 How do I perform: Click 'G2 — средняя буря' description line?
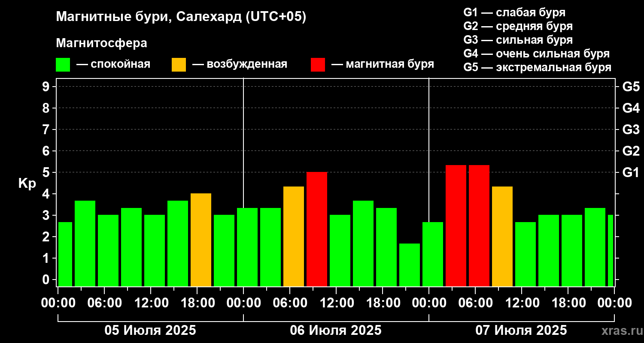(518, 26)
